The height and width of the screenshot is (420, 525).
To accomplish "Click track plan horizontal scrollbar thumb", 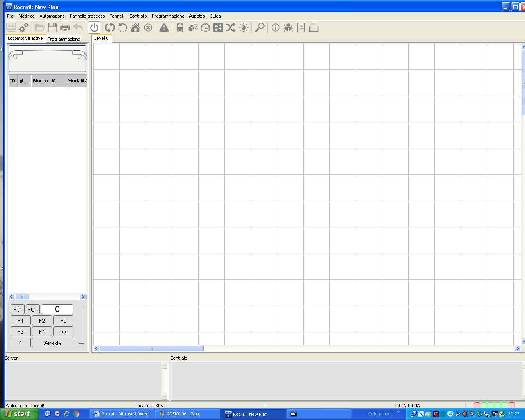I will [x=152, y=349].
